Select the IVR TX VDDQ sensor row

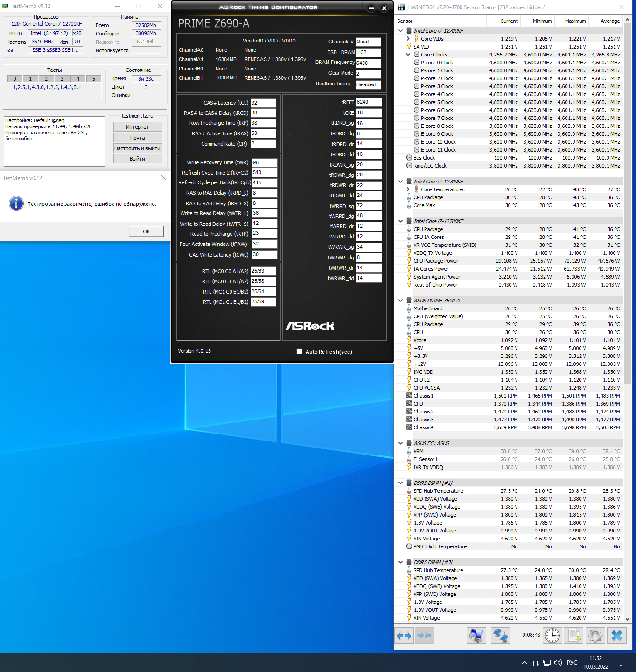point(509,467)
